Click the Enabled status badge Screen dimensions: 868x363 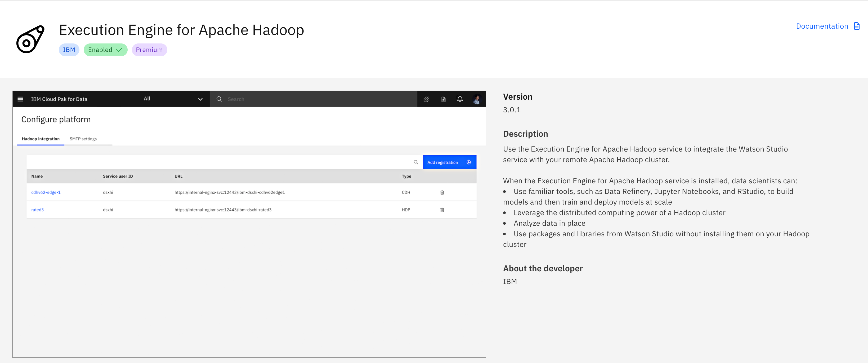[105, 50]
